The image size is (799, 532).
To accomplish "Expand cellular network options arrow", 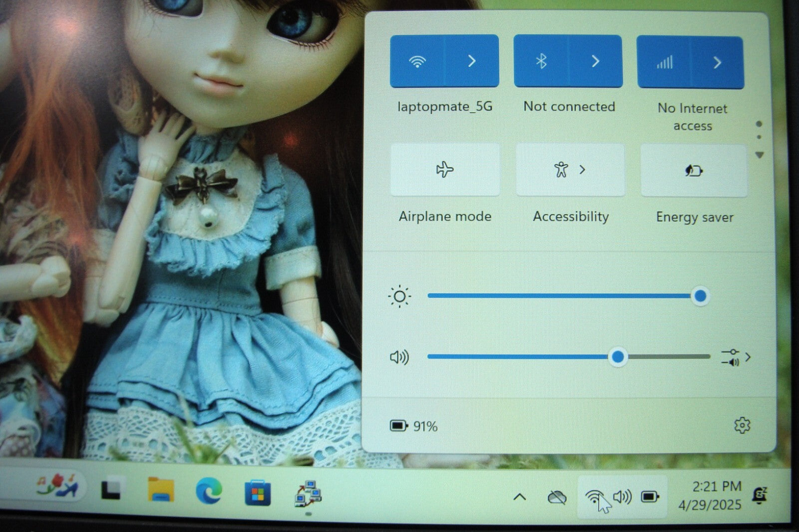I will [x=717, y=62].
